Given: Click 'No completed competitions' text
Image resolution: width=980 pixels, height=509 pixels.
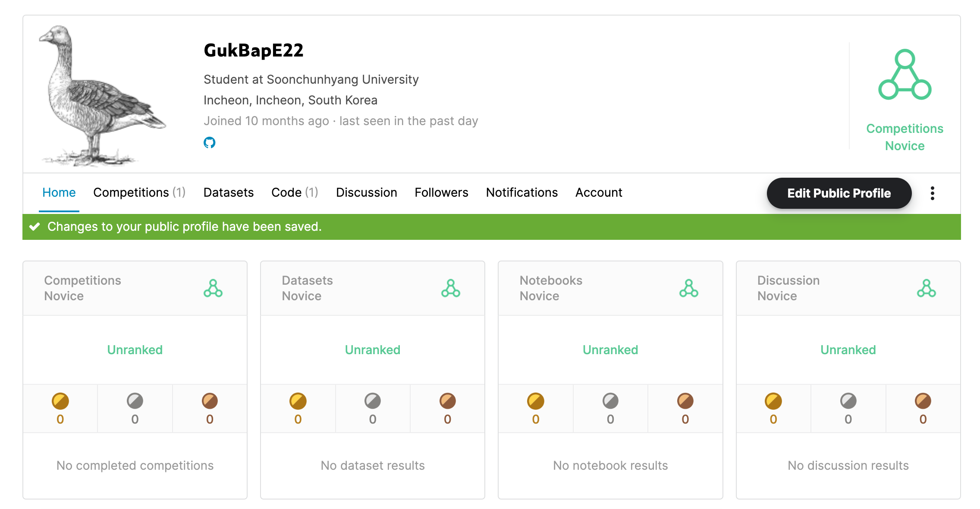Looking at the screenshot, I should pos(135,465).
